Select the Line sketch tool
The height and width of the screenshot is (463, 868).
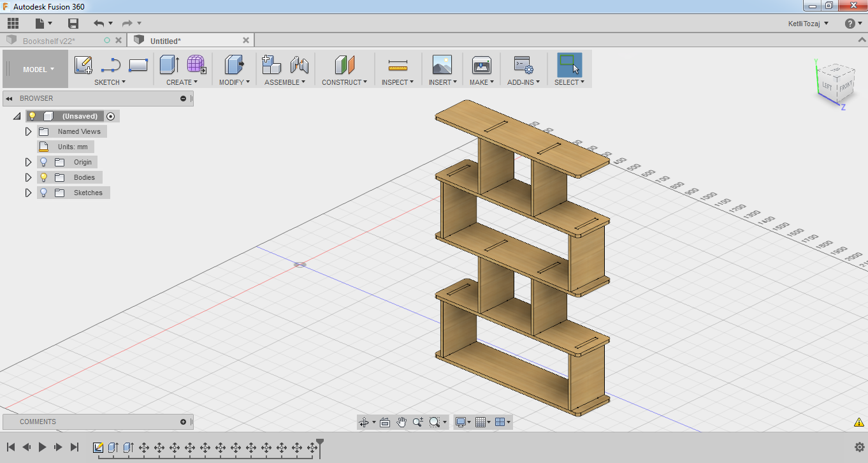[x=111, y=64]
